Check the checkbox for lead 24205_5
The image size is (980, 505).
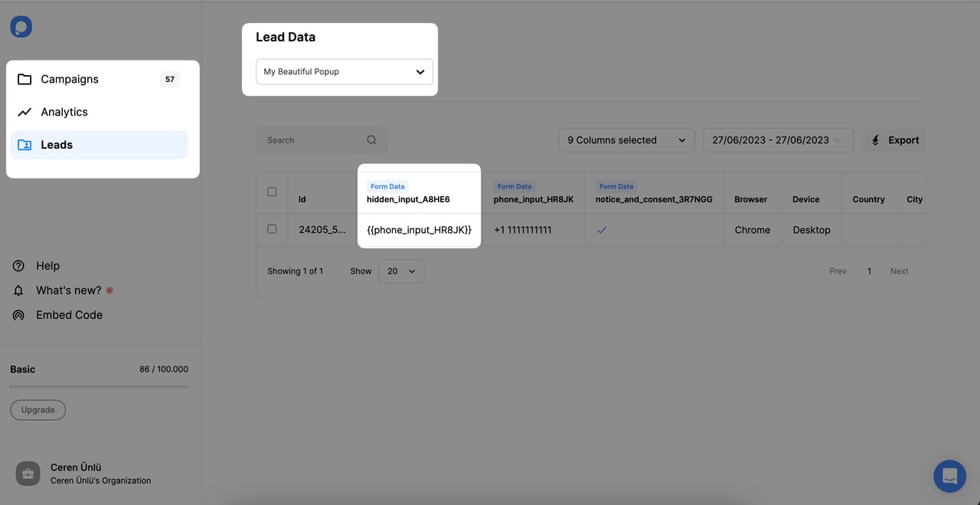coord(272,228)
